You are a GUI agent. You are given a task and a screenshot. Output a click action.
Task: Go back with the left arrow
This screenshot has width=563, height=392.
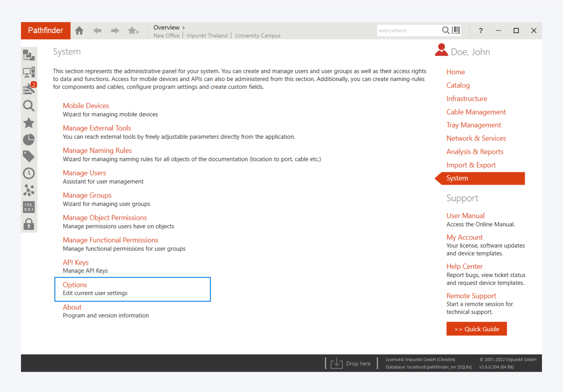point(97,31)
